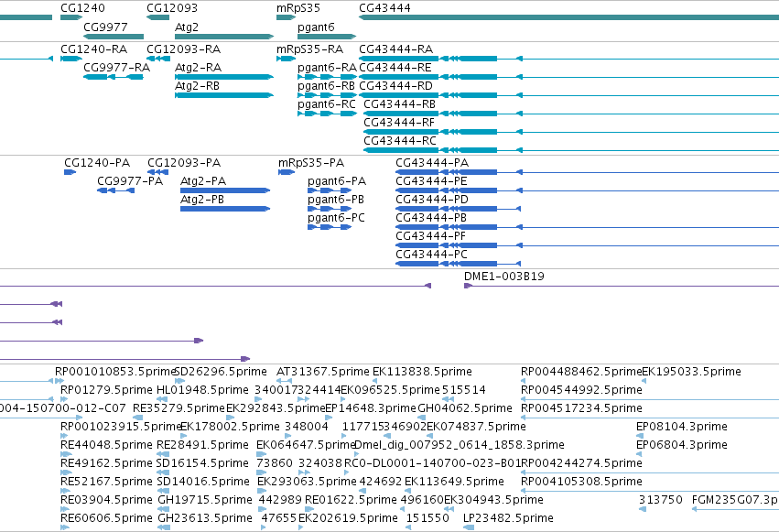Click EST RP004544992.5prime
This screenshot has height=532, width=779.
(581, 390)
